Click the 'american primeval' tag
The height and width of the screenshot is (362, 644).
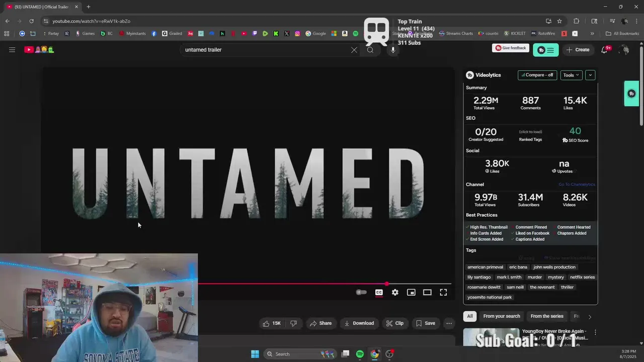coord(485,267)
